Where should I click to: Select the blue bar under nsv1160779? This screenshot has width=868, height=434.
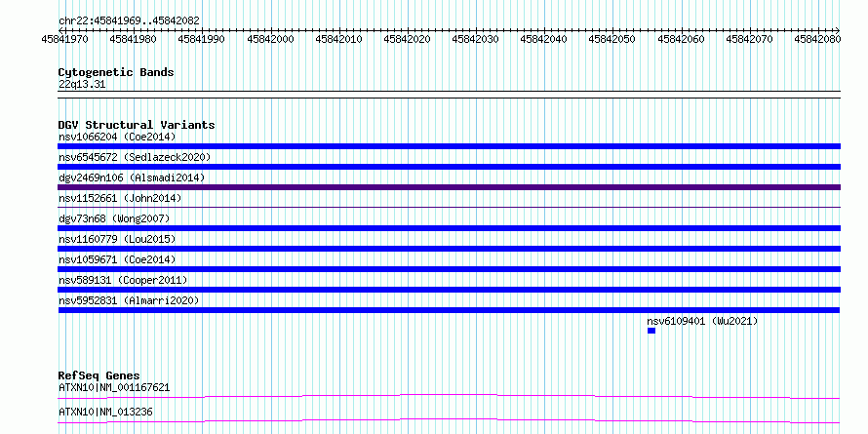pyautogui.click(x=449, y=249)
